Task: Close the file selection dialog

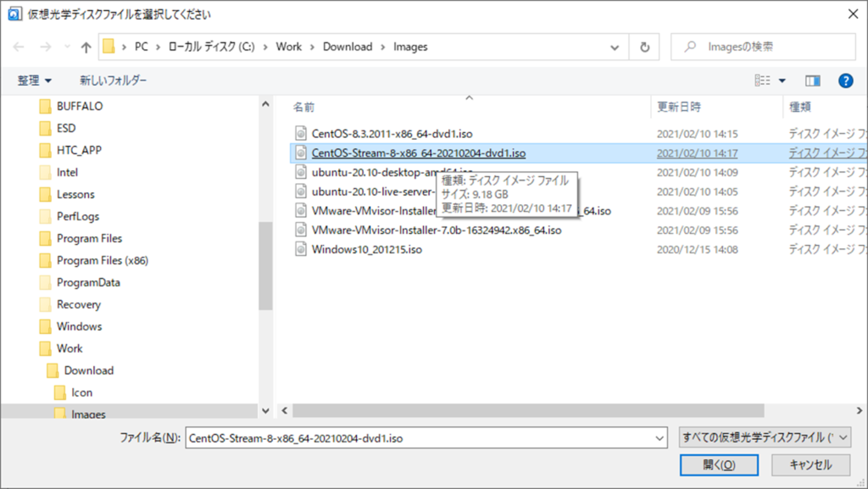Action: click(853, 14)
